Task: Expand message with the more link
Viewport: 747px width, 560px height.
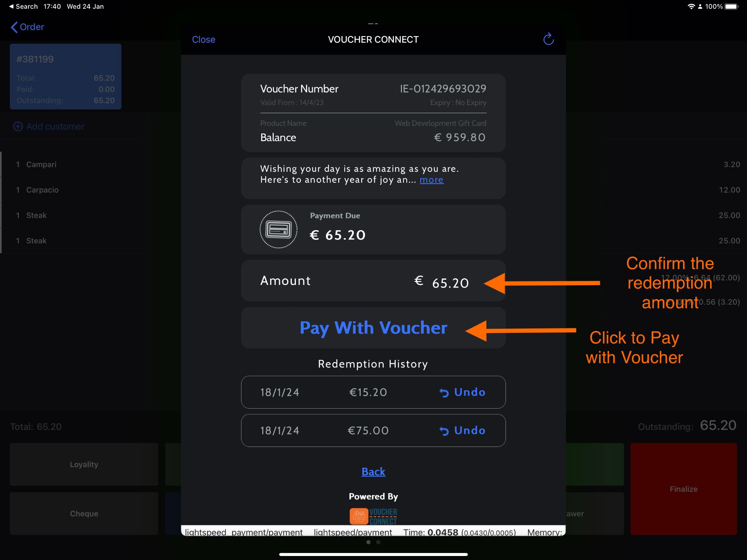Action: pos(431,179)
